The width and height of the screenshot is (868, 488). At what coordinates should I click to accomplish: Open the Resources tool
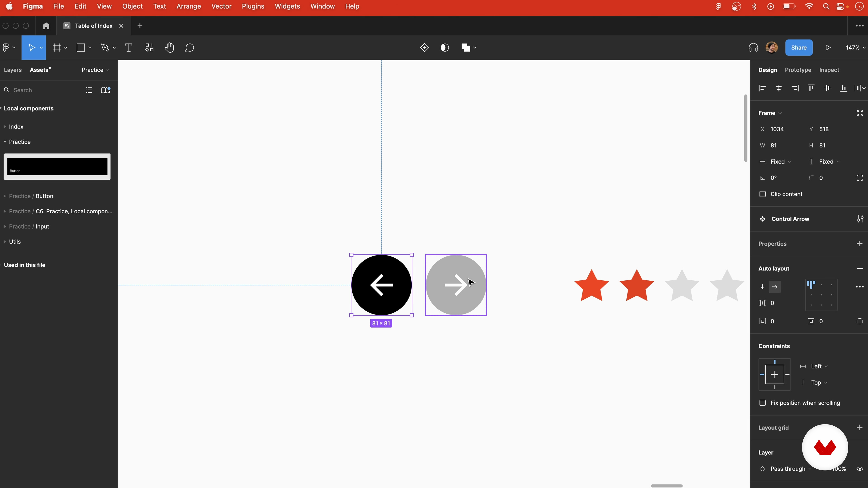coord(149,47)
